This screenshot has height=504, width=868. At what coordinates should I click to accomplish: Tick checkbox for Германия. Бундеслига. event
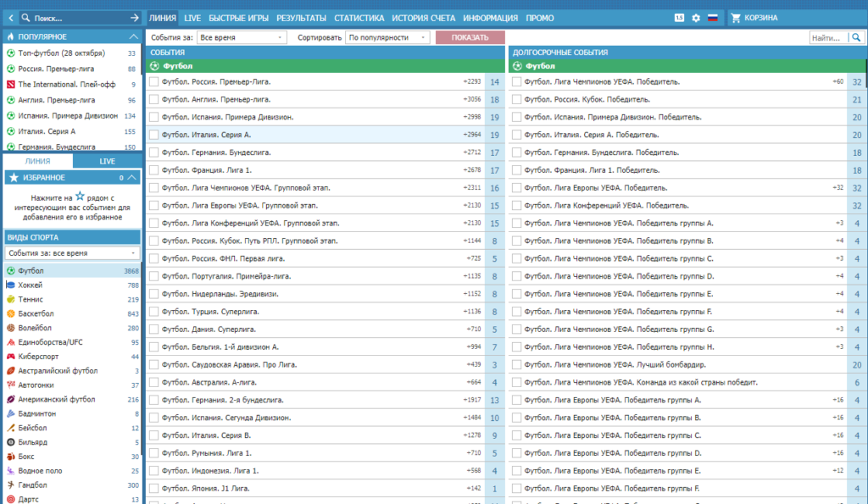click(154, 152)
